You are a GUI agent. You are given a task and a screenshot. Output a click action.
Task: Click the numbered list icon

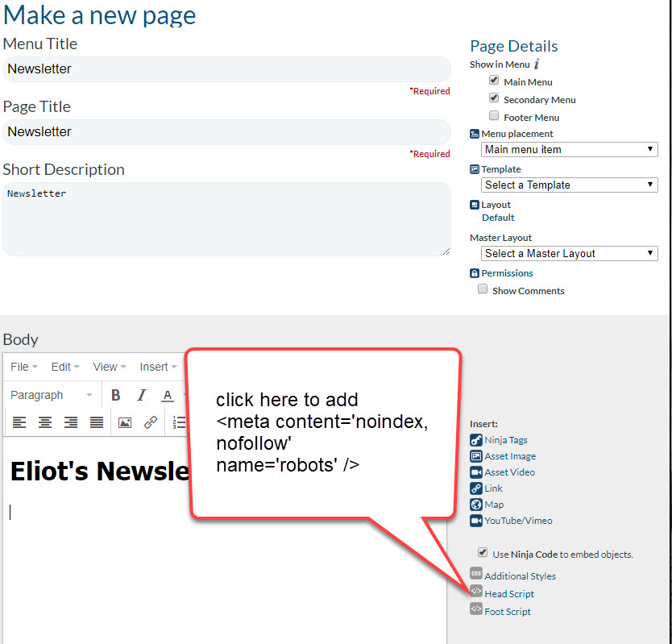(x=179, y=423)
